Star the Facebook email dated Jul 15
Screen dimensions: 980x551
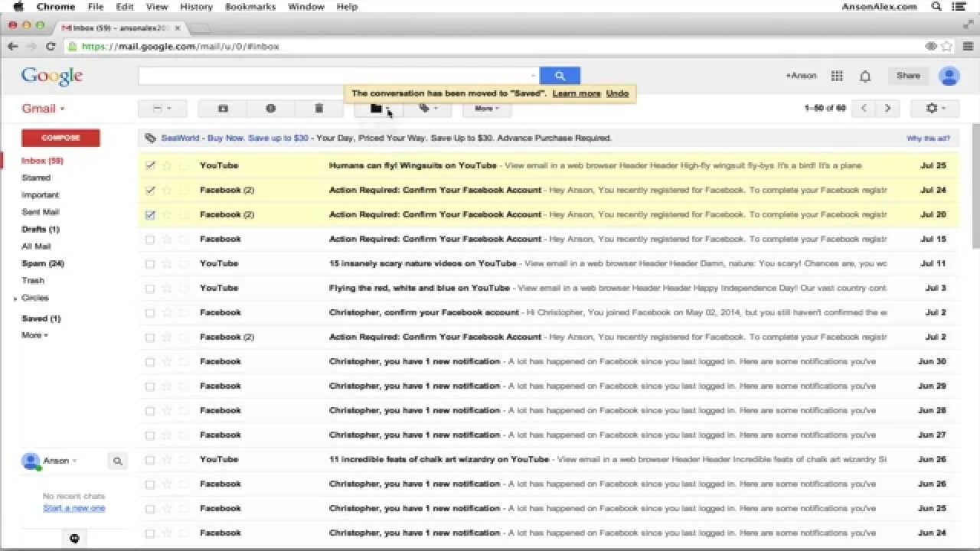[167, 239]
